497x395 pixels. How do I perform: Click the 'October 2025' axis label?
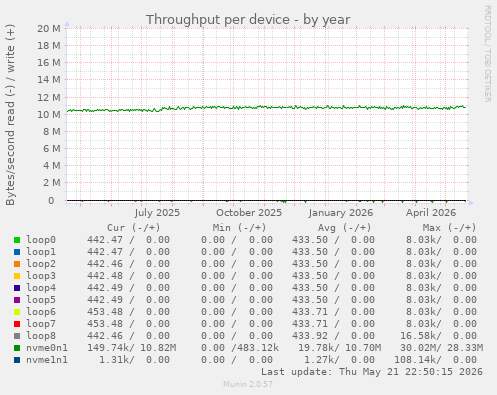click(x=249, y=213)
